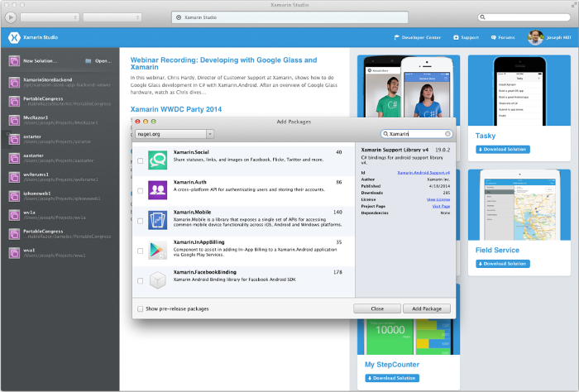
Task: Check the Xamarin.Mobile package checkbox
Action: [141, 221]
